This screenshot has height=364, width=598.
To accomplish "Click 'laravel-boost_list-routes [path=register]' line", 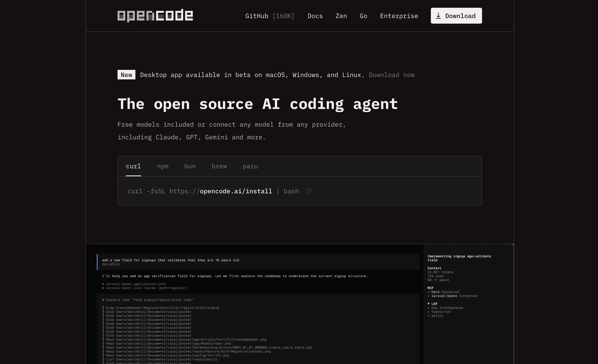I will tap(145, 288).
